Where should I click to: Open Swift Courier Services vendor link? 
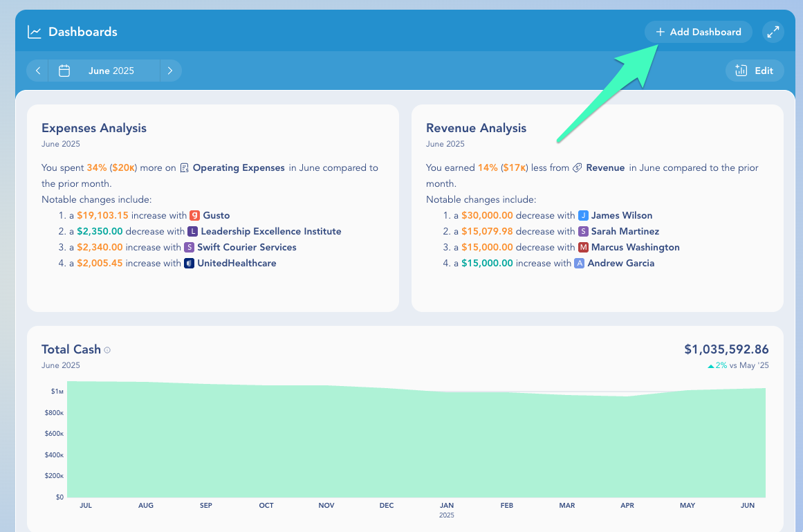pos(246,247)
